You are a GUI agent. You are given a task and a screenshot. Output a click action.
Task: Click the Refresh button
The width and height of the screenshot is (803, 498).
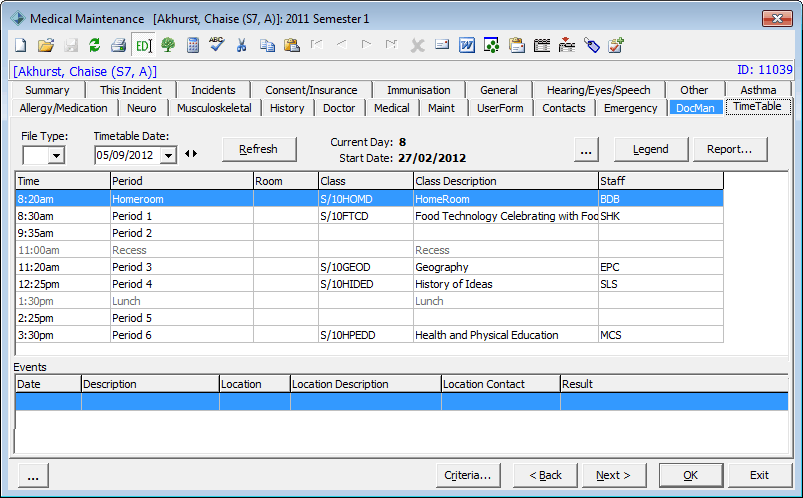[259, 149]
